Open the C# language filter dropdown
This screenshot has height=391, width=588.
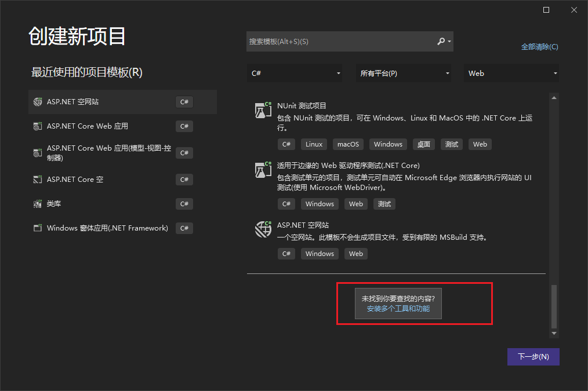(295, 73)
